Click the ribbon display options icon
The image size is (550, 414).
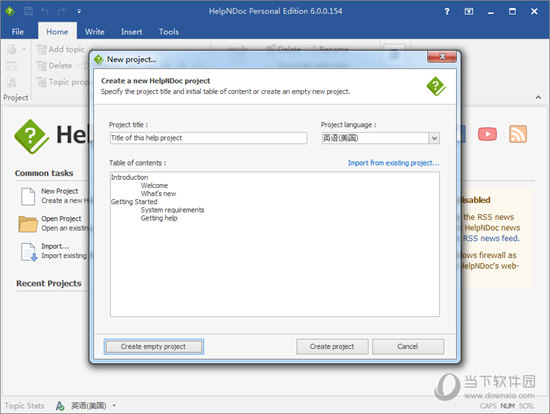click(x=469, y=12)
